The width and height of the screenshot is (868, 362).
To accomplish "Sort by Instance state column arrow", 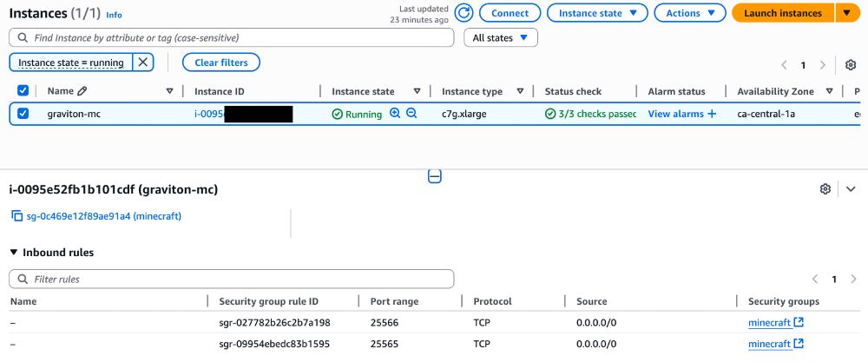I will [418, 91].
